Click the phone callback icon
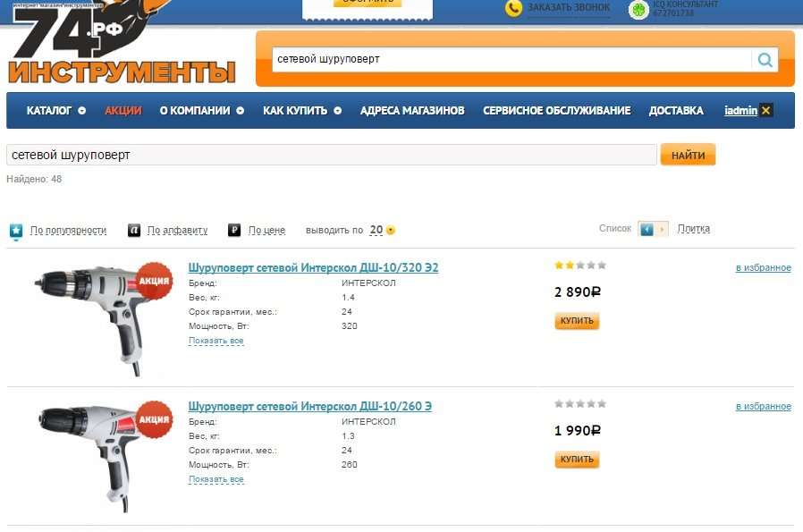This screenshot has width=803, height=532. tap(513, 8)
